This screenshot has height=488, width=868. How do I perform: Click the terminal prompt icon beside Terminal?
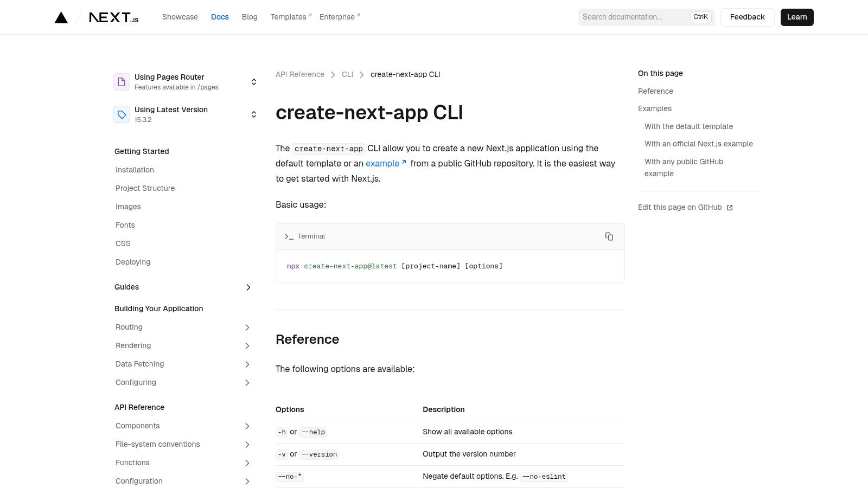click(289, 236)
